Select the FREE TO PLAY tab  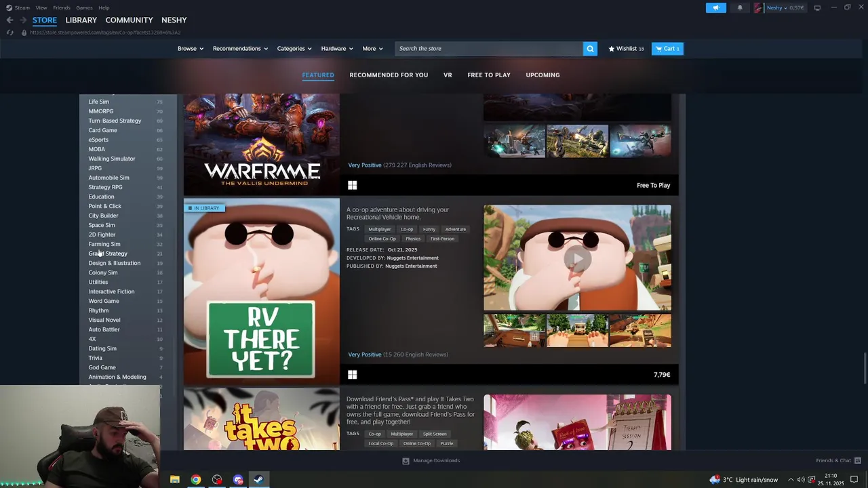click(489, 75)
